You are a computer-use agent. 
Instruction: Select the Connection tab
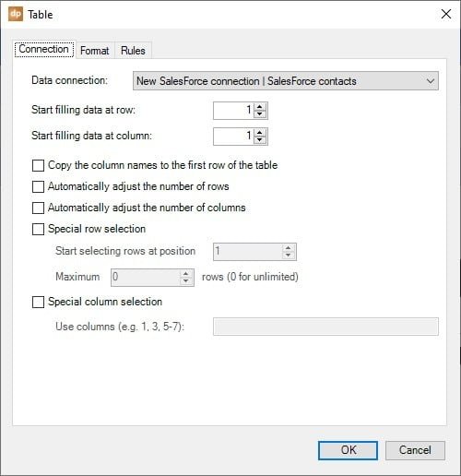point(44,49)
